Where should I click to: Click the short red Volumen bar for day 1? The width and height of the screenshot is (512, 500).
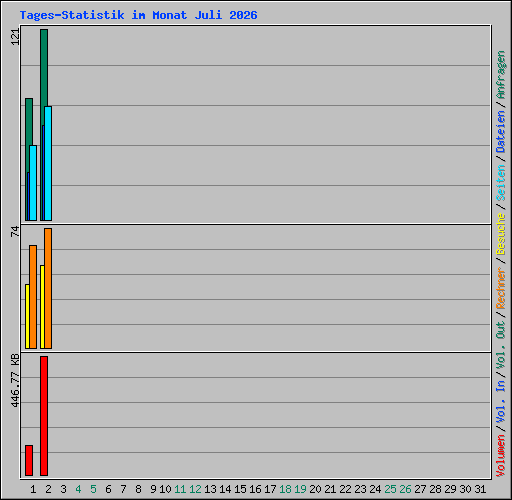point(29,460)
